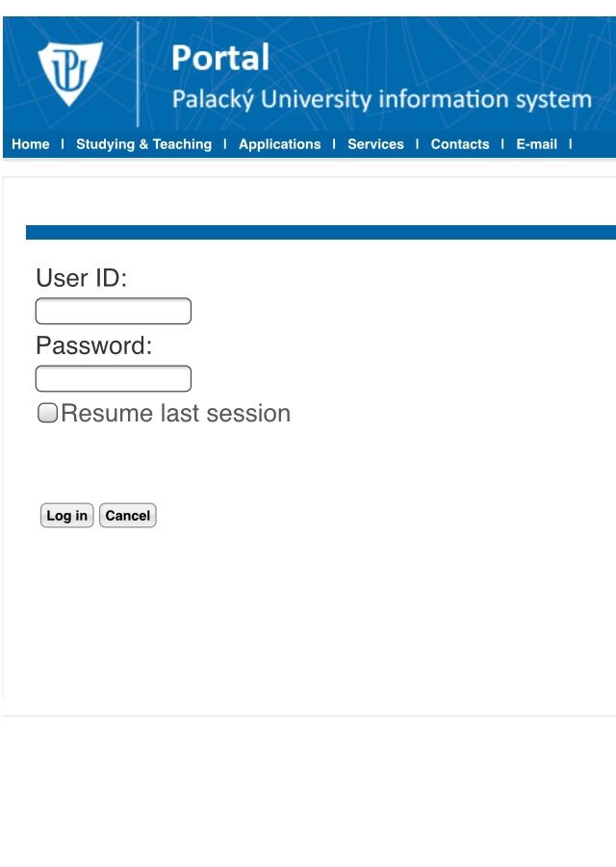The height and width of the screenshot is (867, 616).
Task: Click the vertical divider beside the logo
Action: pyautogui.click(x=138, y=74)
